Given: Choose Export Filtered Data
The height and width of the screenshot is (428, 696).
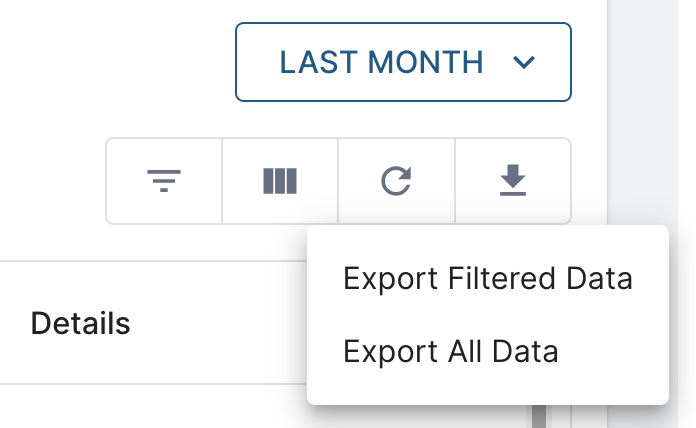Looking at the screenshot, I should coord(487,278).
